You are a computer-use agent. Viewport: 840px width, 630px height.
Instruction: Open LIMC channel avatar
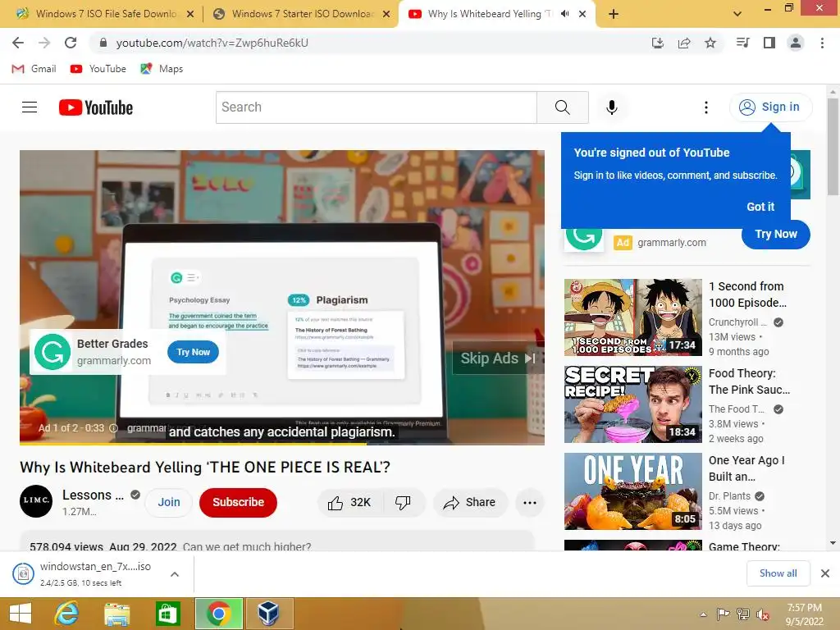point(36,501)
